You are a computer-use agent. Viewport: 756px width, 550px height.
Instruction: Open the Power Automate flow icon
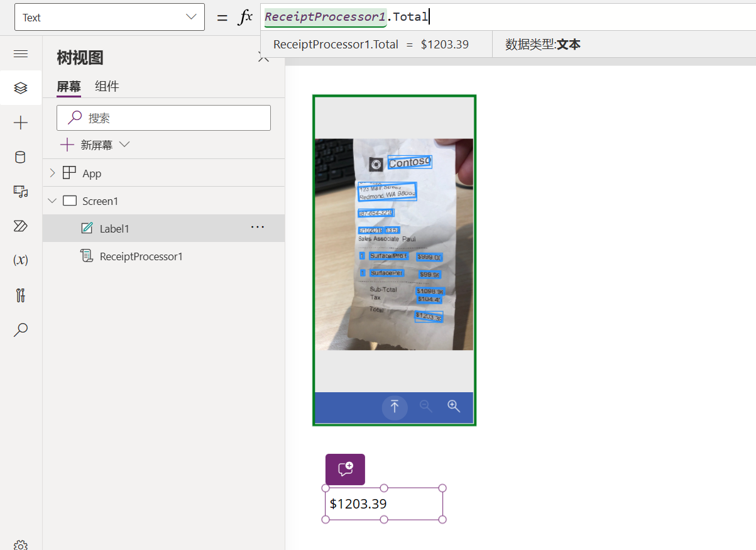point(21,226)
